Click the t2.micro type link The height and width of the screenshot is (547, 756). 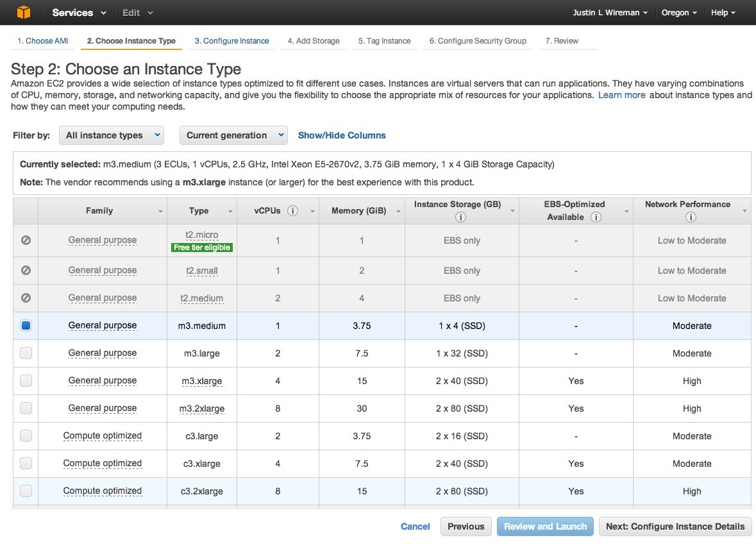click(x=201, y=235)
